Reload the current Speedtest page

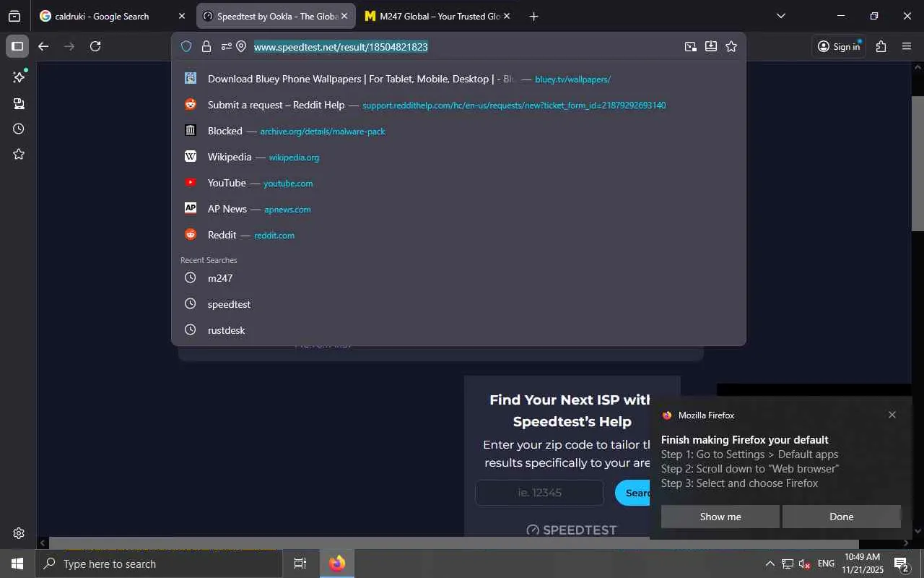[x=95, y=46]
